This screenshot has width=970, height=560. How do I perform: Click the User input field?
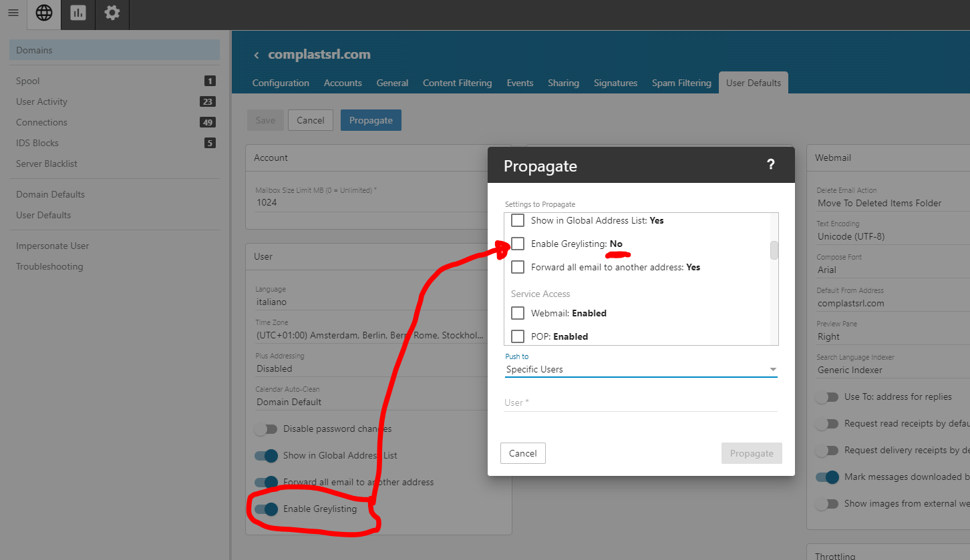[641, 402]
